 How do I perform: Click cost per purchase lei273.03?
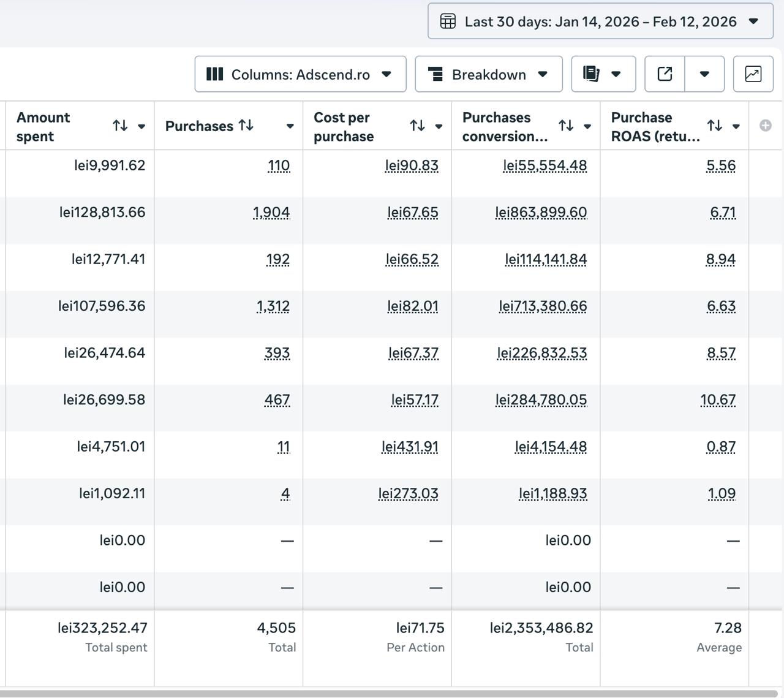click(409, 494)
